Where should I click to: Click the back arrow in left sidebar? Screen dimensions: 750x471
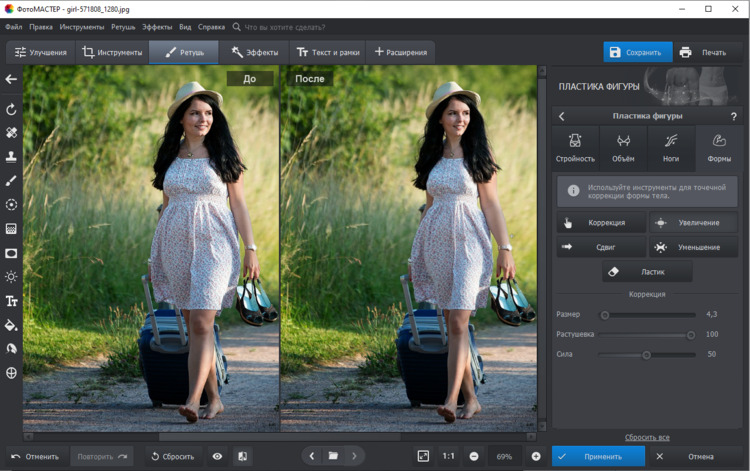pyautogui.click(x=12, y=79)
